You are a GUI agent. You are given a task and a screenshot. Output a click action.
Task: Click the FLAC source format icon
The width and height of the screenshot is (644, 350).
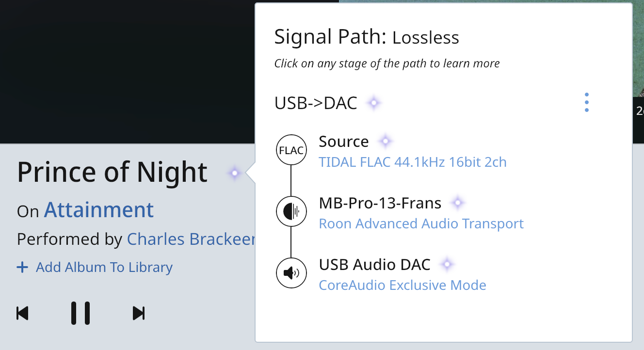(291, 150)
